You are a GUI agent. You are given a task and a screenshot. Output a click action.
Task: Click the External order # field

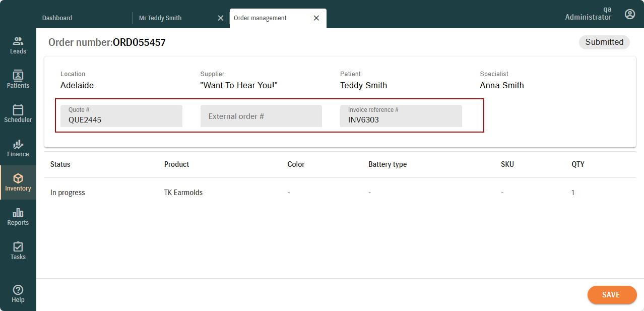(261, 116)
